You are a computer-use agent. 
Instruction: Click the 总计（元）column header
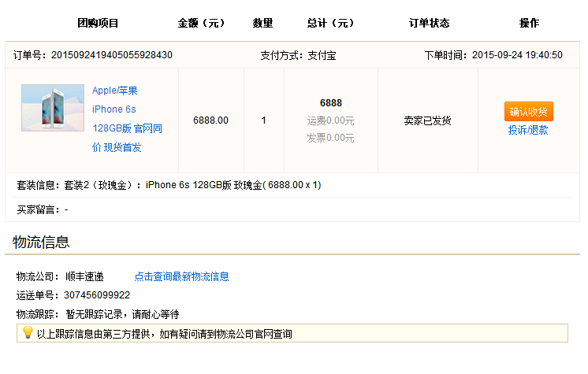pyautogui.click(x=330, y=24)
